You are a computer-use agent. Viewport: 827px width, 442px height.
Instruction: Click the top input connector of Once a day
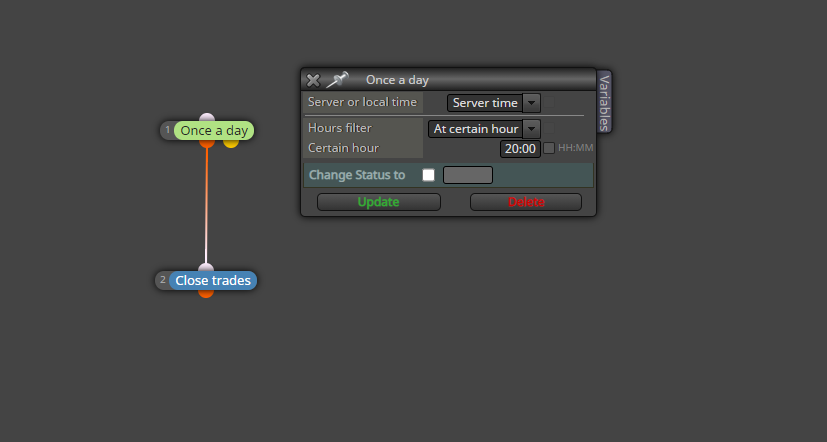click(207, 117)
